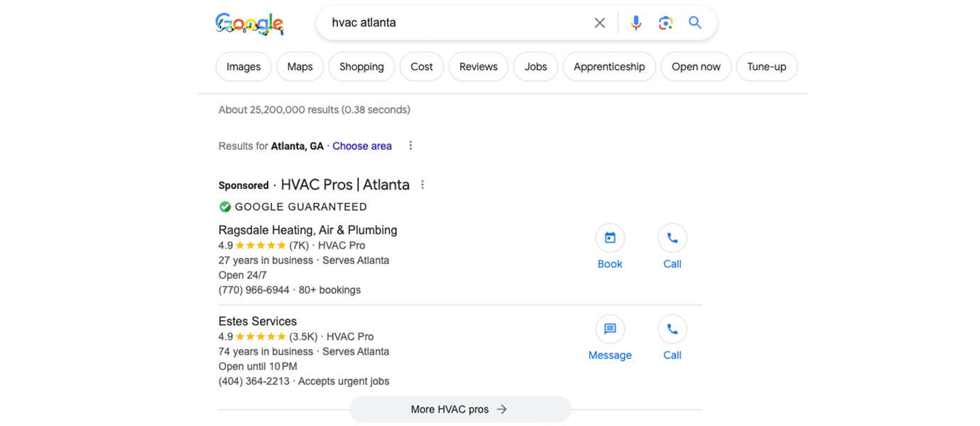This screenshot has width=980, height=426.
Task: Enable the Open now filter chip
Action: tap(696, 66)
